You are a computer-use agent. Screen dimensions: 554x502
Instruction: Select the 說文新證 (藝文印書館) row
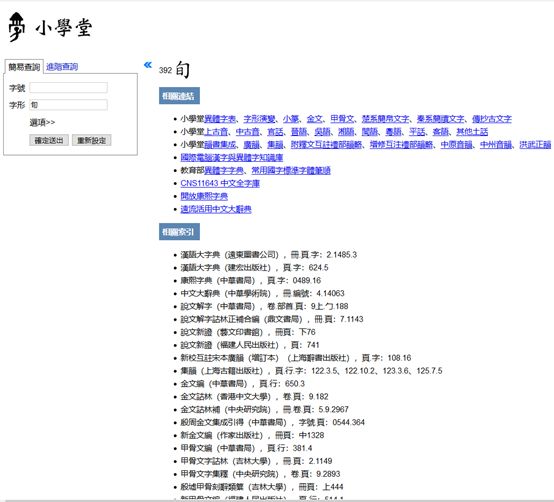(248, 332)
